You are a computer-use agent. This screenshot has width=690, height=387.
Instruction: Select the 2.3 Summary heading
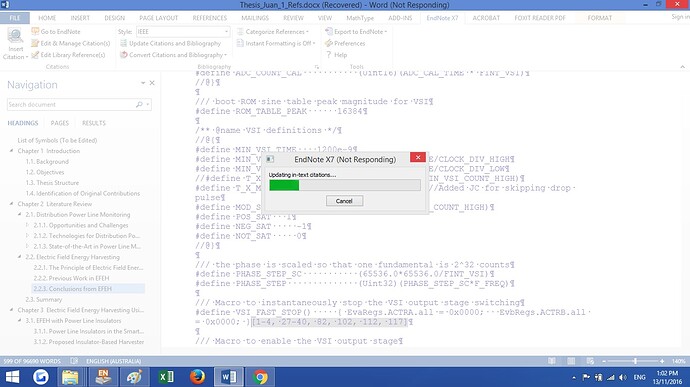click(x=44, y=299)
